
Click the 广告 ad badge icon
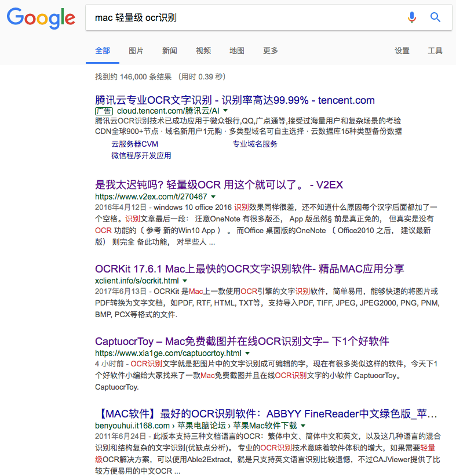(x=104, y=111)
